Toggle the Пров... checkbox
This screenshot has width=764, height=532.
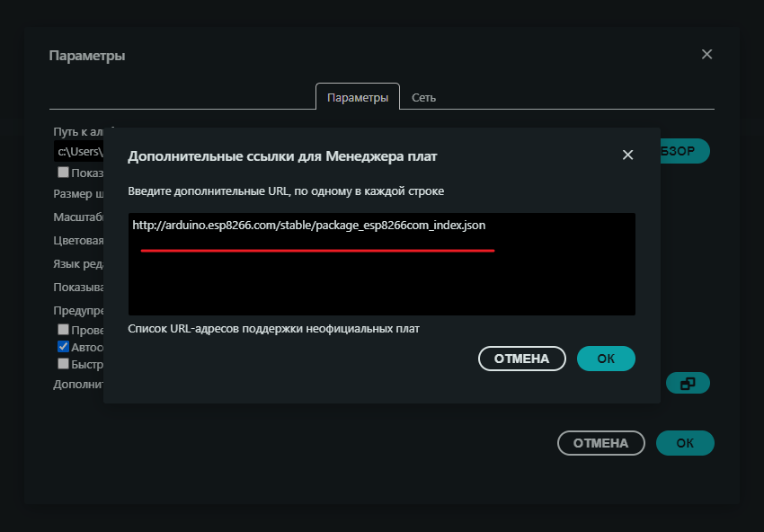[x=63, y=329]
